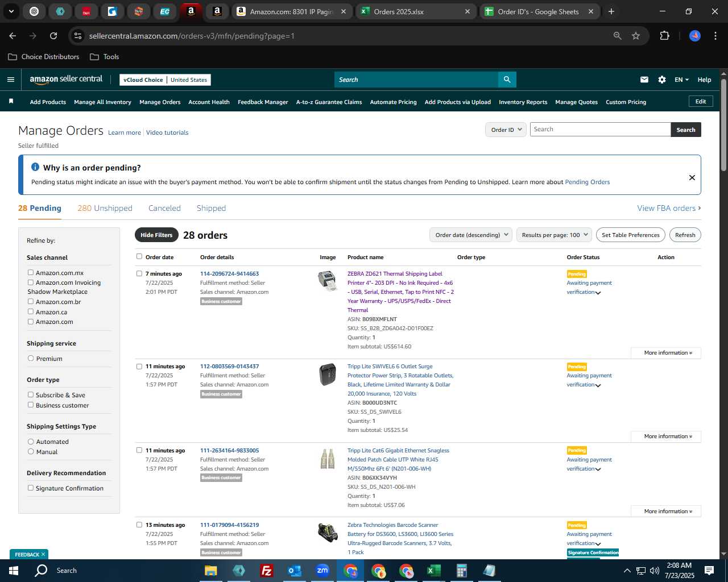Select the Manual shipping settings radio
728x582 pixels.
[x=31, y=452]
